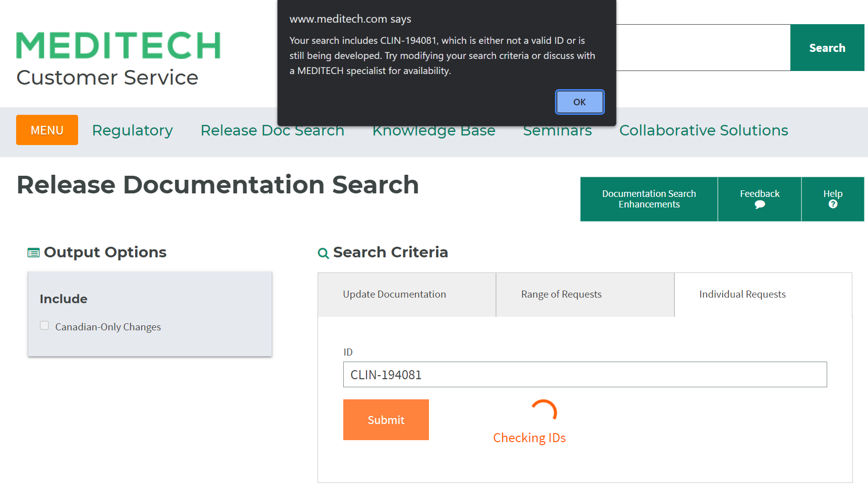Click the Feedback speech bubble icon
Image resolution: width=868 pixels, height=491 pixels.
[x=760, y=204]
